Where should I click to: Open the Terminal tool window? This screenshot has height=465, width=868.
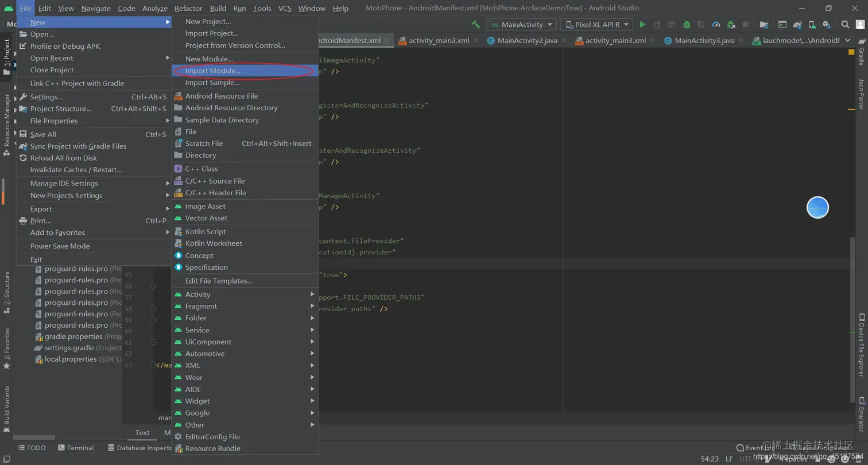tap(76, 448)
